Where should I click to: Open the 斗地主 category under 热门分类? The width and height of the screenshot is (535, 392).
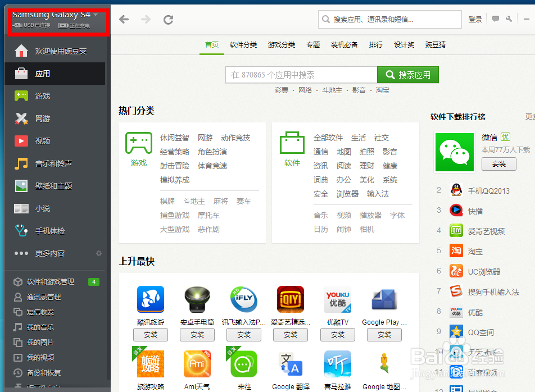click(194, 201)
